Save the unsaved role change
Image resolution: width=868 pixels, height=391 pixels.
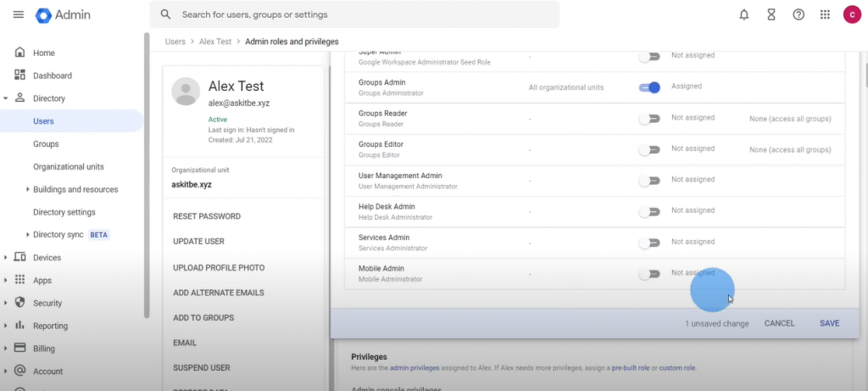tap(829, 323)
